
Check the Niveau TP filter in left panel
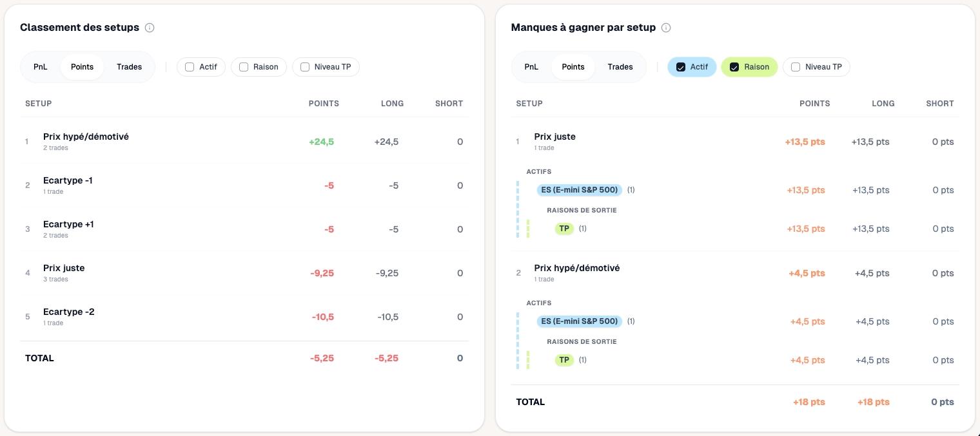(305, 66)
